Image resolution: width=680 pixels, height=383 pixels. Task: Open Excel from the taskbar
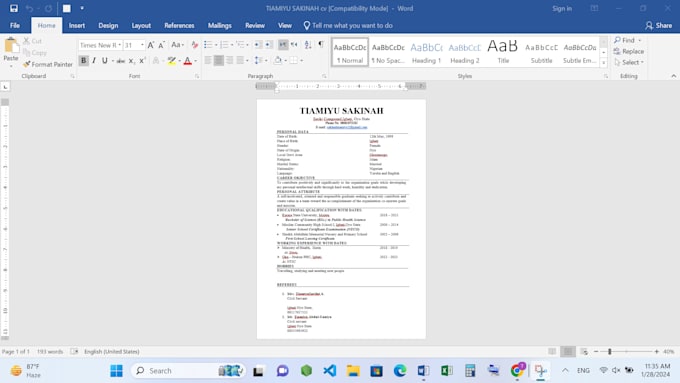click(447, 370)
